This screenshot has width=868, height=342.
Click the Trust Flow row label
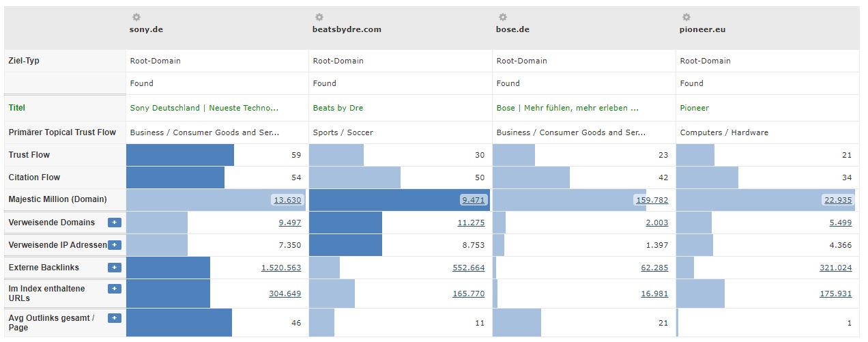point(29,155)
